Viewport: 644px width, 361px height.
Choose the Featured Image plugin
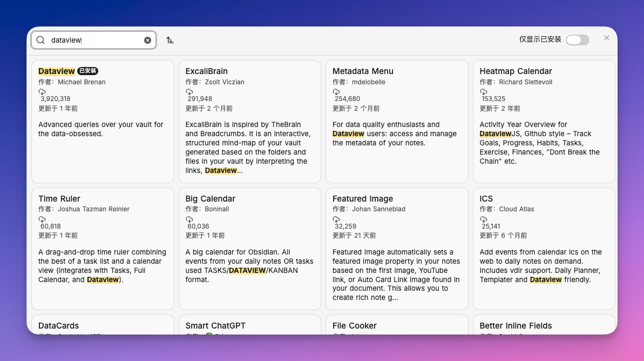point(397,249)
